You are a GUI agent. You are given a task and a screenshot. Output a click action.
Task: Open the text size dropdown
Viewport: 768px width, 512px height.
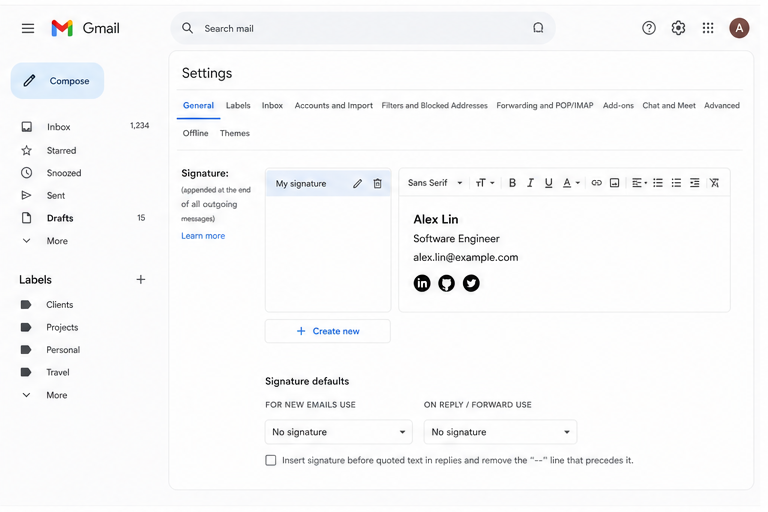(x=485, y=183)
